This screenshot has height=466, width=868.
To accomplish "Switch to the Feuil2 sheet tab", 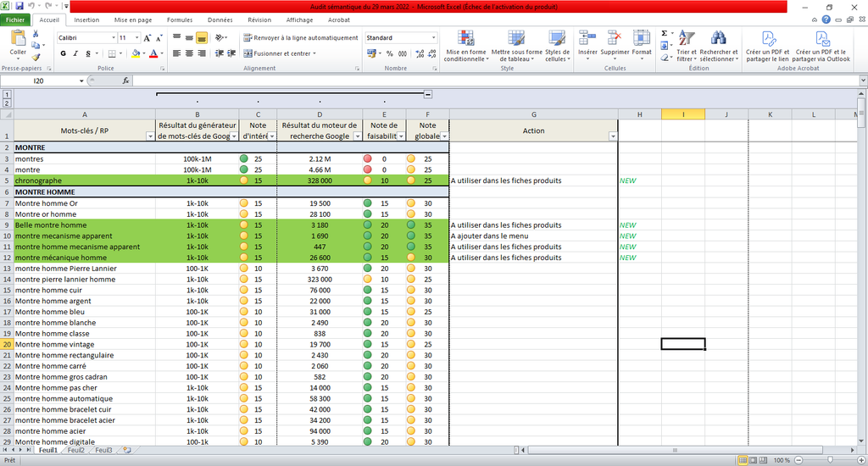I will (x=75, y=451).
